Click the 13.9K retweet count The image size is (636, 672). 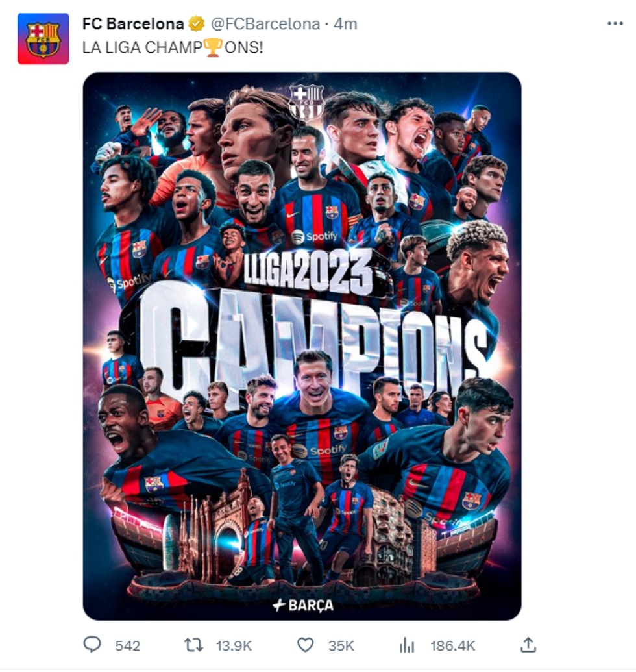(234, 645)
